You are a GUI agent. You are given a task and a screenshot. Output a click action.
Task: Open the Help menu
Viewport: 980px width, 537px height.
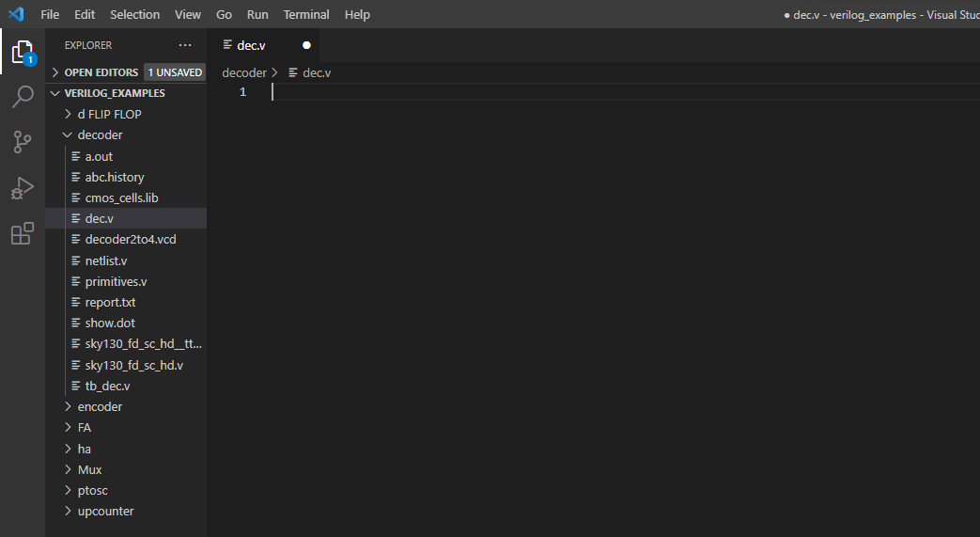357,14
